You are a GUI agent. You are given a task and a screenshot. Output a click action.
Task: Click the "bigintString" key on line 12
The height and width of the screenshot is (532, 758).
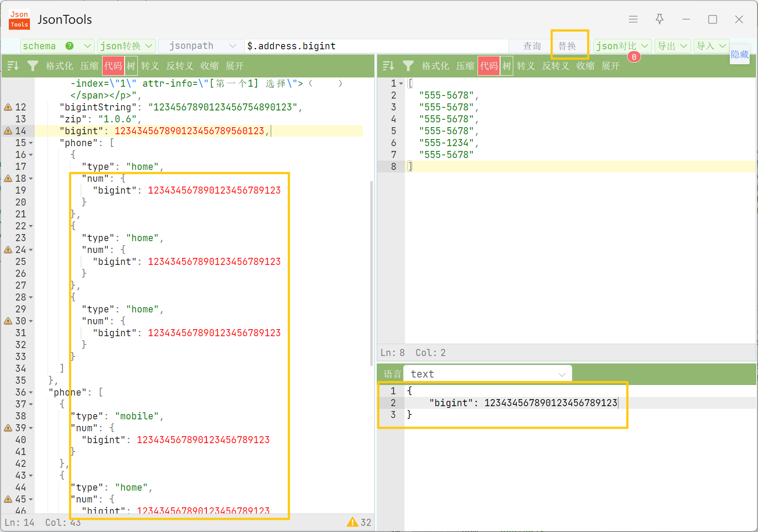(x=98, y=107)
